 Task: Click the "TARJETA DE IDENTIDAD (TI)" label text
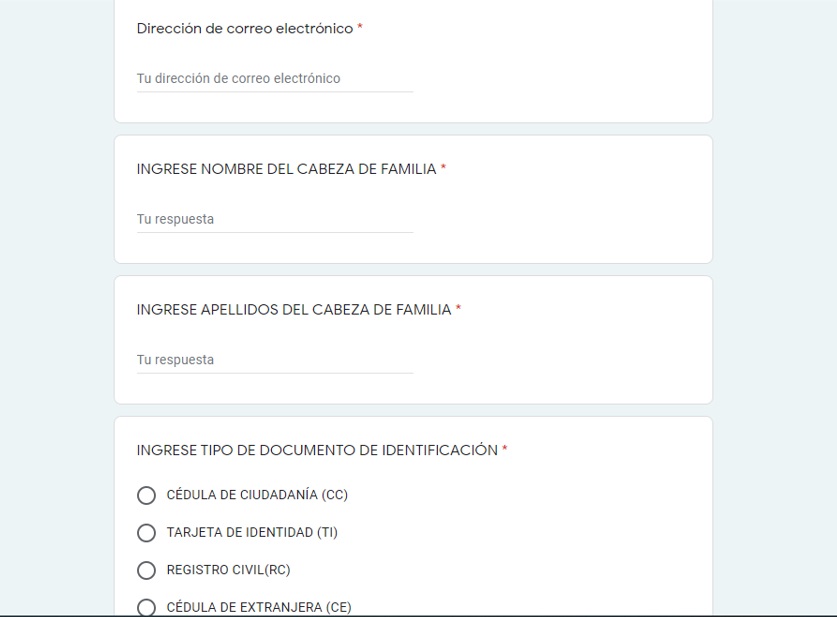pyautogui.click(x=252, y=533)
